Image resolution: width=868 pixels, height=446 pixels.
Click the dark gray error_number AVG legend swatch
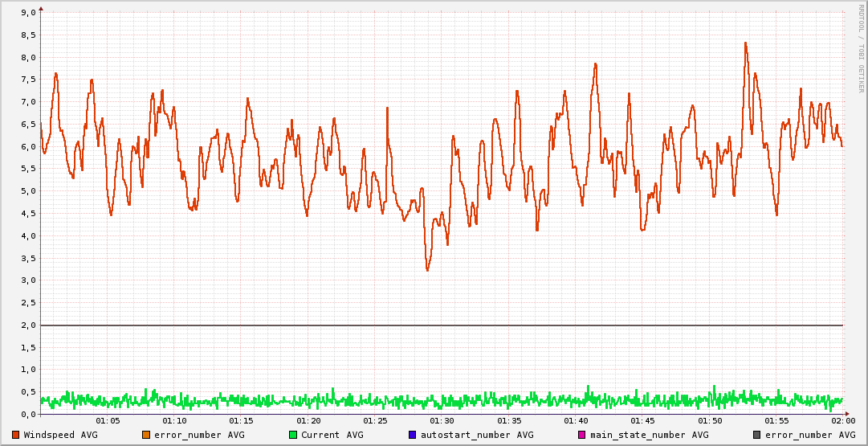point(757,435)
